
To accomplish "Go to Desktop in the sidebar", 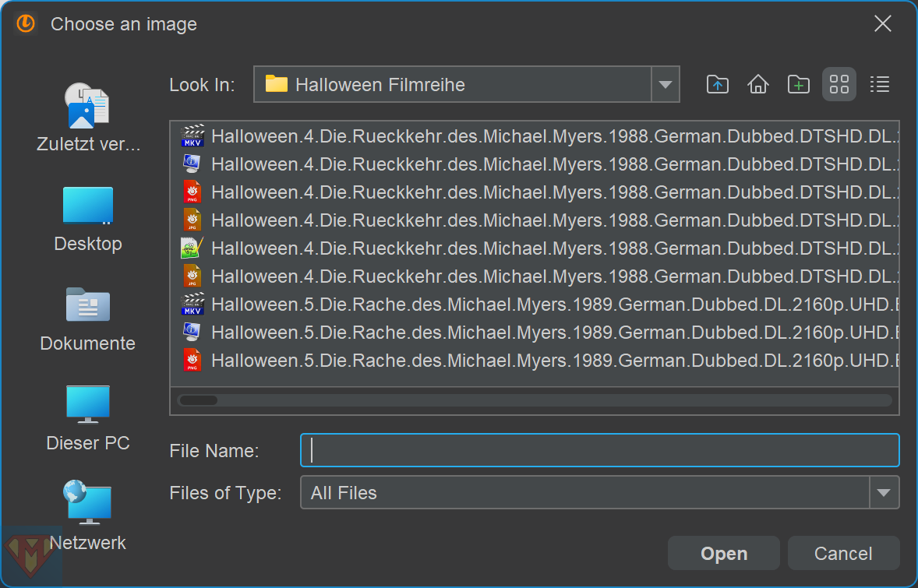I will point(88,218).
